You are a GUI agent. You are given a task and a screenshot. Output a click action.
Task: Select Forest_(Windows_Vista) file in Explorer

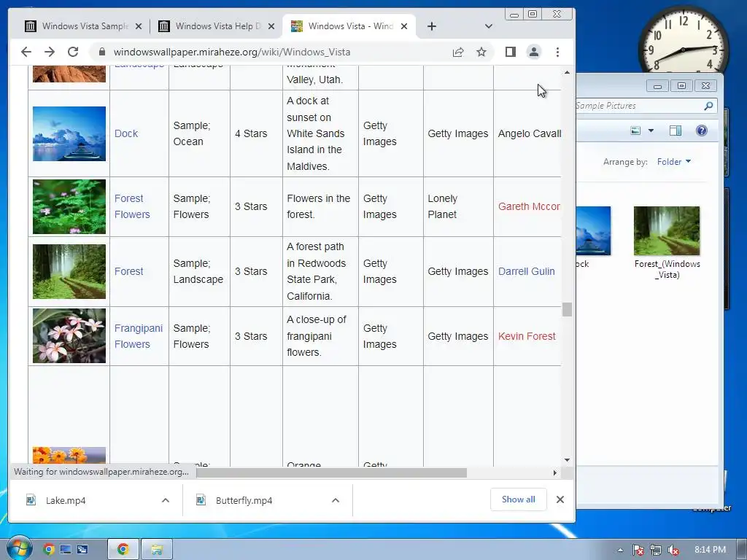[x=667, y=243]
